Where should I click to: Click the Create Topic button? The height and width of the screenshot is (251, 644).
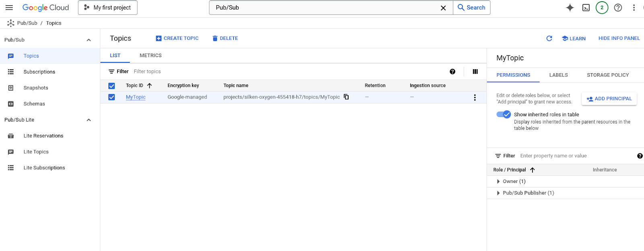[x=177, y=38]
